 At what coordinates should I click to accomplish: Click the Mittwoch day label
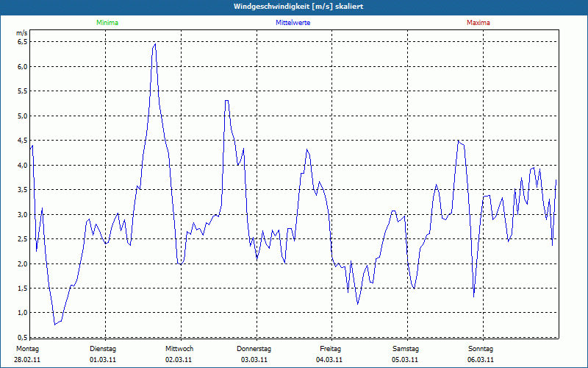pyautogui.click(x=179, y=349)
